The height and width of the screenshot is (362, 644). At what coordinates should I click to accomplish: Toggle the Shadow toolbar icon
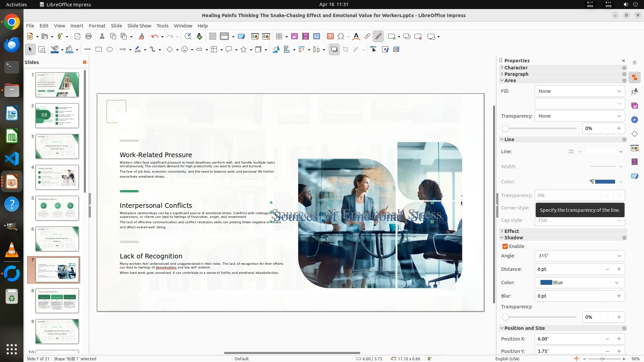[334, 50]
